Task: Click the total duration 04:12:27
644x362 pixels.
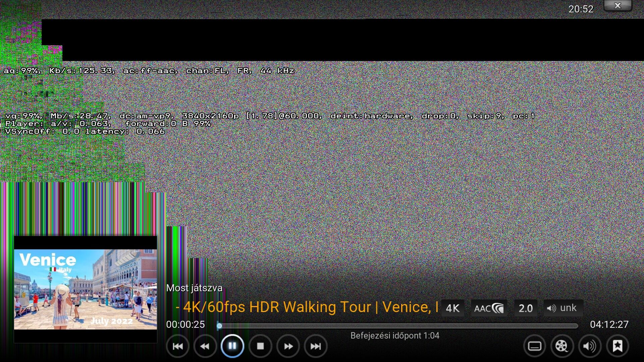Action: [609, 324]
